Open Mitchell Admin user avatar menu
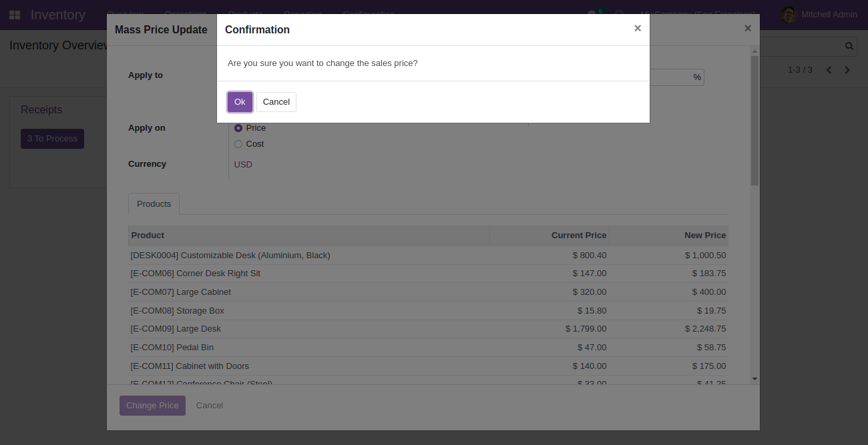The height and width of the screenshot is (445, 868). (789, 15)
